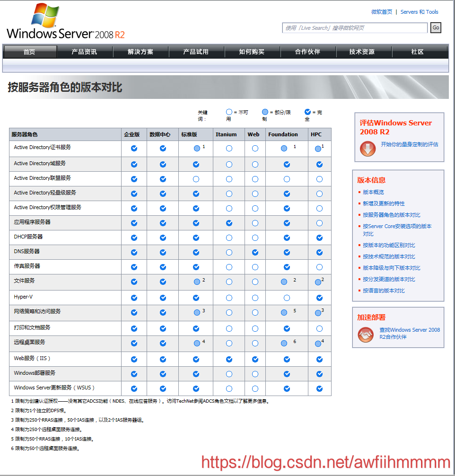Click 标准版 partial icon in 远程桌面服务 row
This screenshot has width=455, height=476.
pyautogui.click(x=197, y=344)
